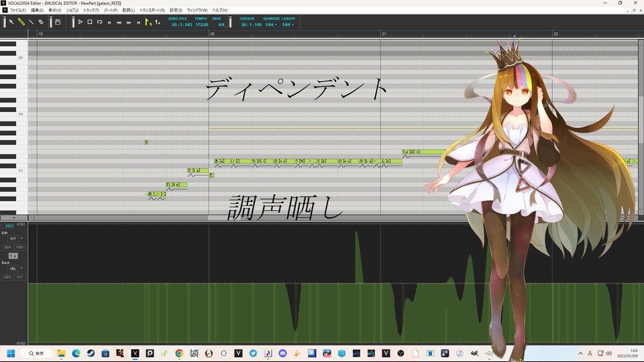Screen dimensions: 644x362
Task: Click the SONG POS. value field
Action: pyautogui.click(x=182, y=25)
